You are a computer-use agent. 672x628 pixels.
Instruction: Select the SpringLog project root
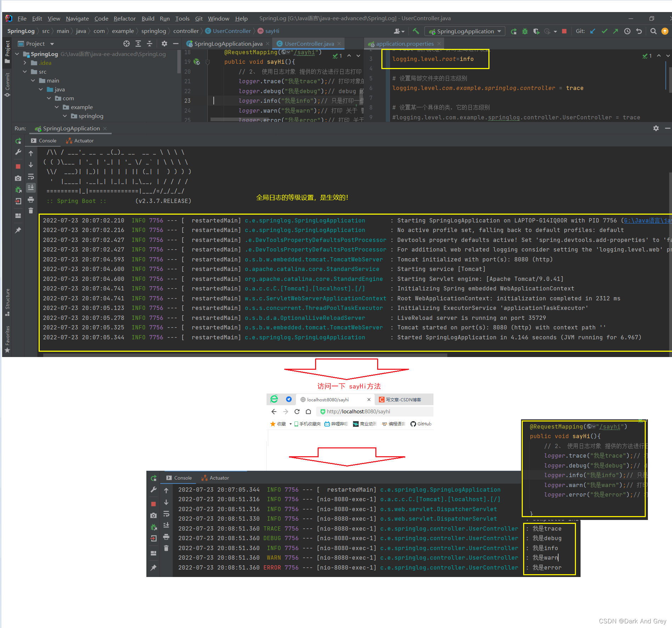click(44, 54)
